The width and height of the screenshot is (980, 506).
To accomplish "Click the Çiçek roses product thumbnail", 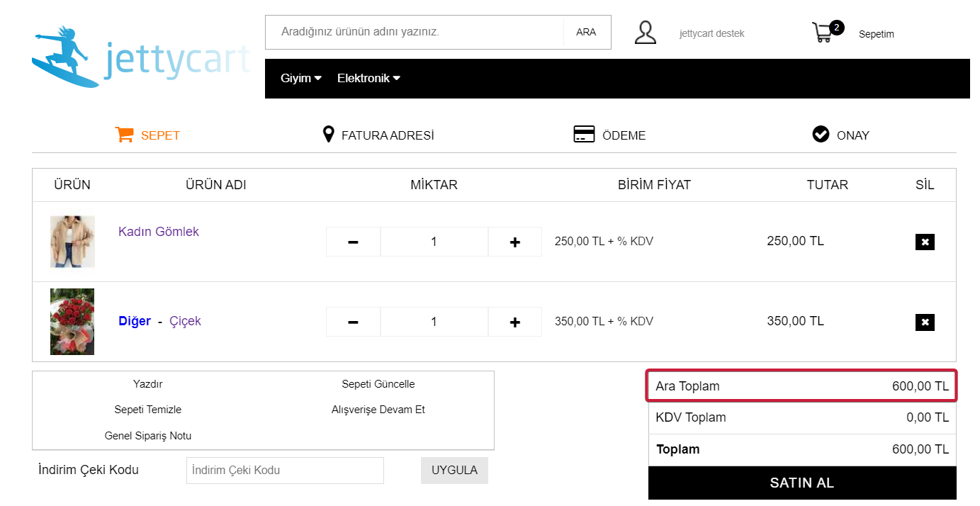I will 72,322.
